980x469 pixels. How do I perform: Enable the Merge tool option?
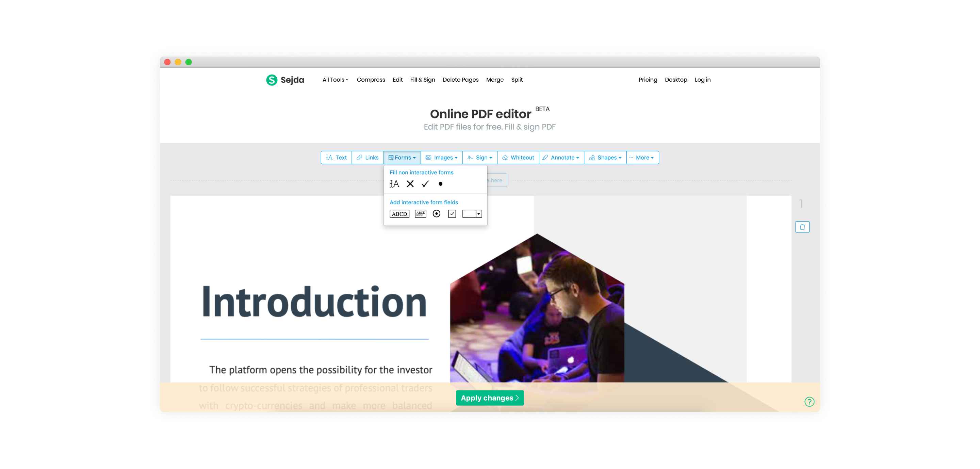click(x=494, y=79)
